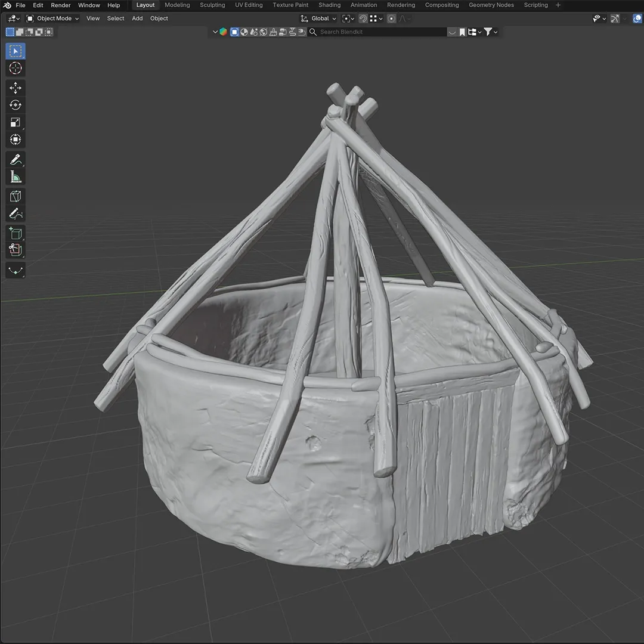The height and width of the screenshot is (644, 644).
Task: Open the snapping options dropdown
Action: (x=376, y=18)
